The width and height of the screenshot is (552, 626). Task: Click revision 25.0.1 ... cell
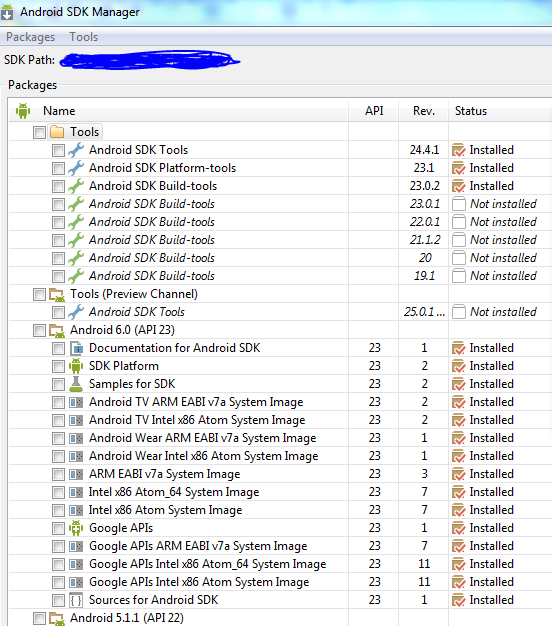[x=424, y=312]
